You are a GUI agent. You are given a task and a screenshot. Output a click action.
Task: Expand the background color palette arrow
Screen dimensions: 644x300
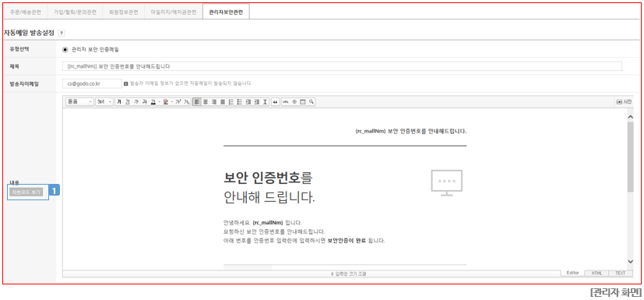click(171, 101)
